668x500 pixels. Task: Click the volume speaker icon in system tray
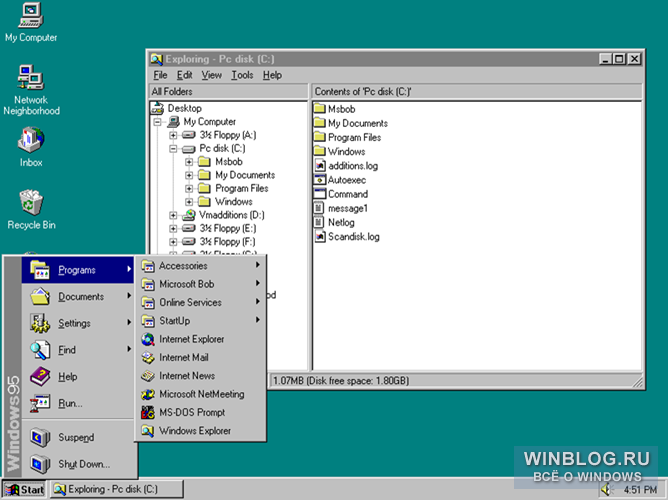[x=606, y=490]
